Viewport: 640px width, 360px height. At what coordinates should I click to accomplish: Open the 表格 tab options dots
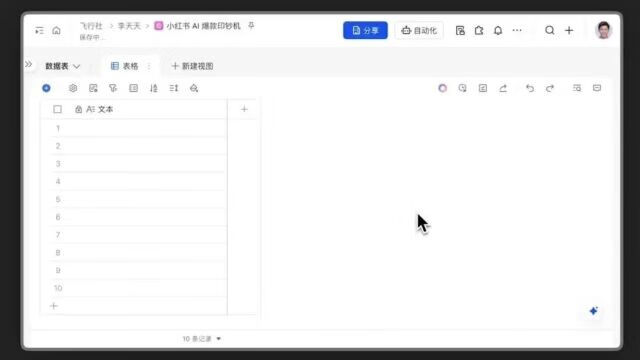click(149, 66)
